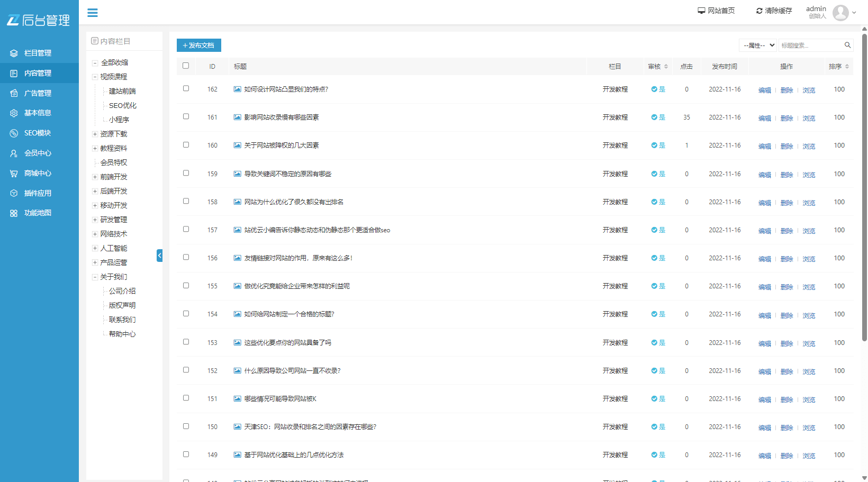Open the --属性-- dropdown
The height and width of the screenshot is (482, 868).
point(758,45)
